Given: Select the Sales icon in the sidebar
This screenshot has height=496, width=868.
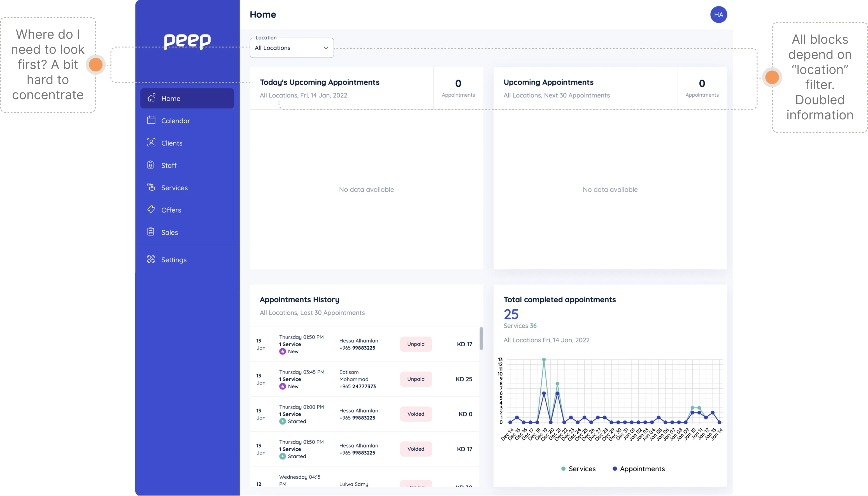Looking at the screenshot, I should (152, 232).
